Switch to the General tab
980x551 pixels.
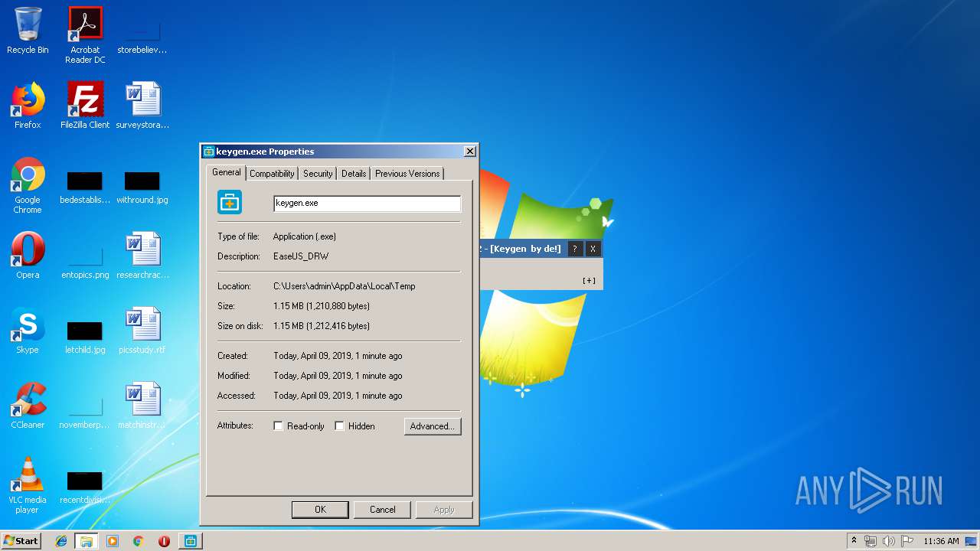point(227,172)
